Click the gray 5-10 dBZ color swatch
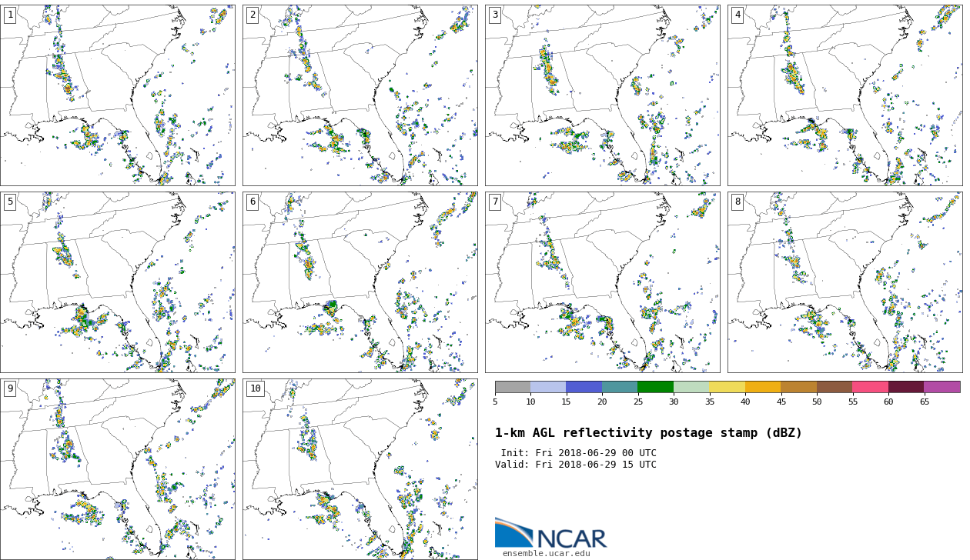The height and width of the screenshot is (560, 970). point(513,387)
